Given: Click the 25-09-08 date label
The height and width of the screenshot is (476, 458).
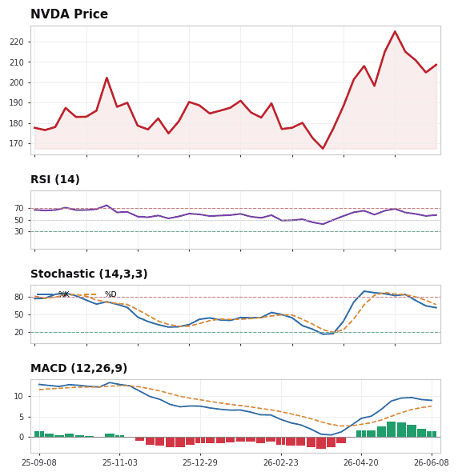Looking at the screenshot, I should (39, 463).
